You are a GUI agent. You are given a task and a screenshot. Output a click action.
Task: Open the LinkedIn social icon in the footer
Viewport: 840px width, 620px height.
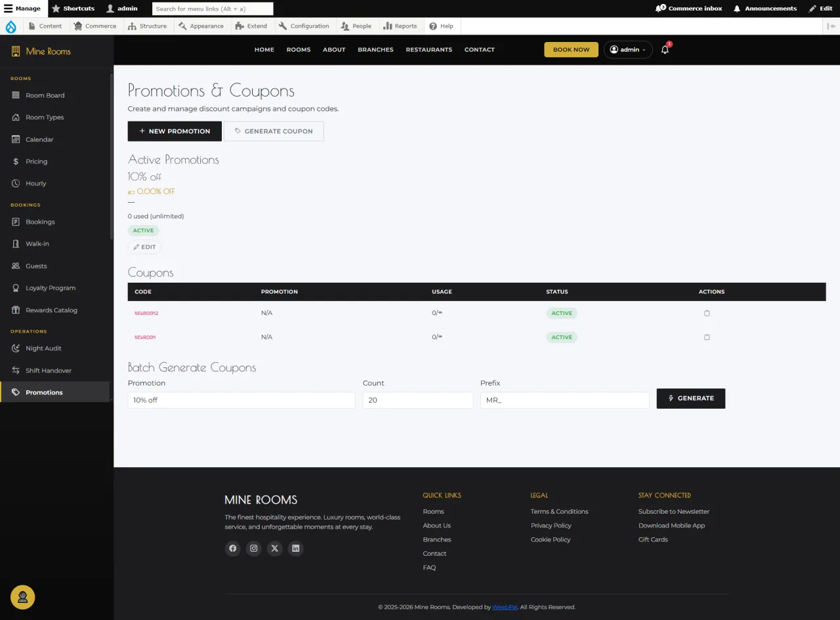(296, 548)
